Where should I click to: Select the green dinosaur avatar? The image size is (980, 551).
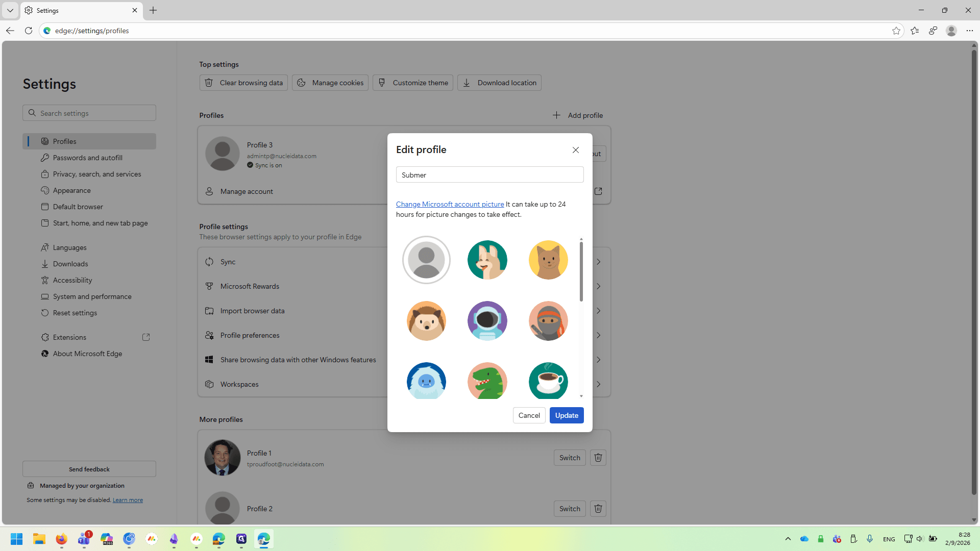487,381
